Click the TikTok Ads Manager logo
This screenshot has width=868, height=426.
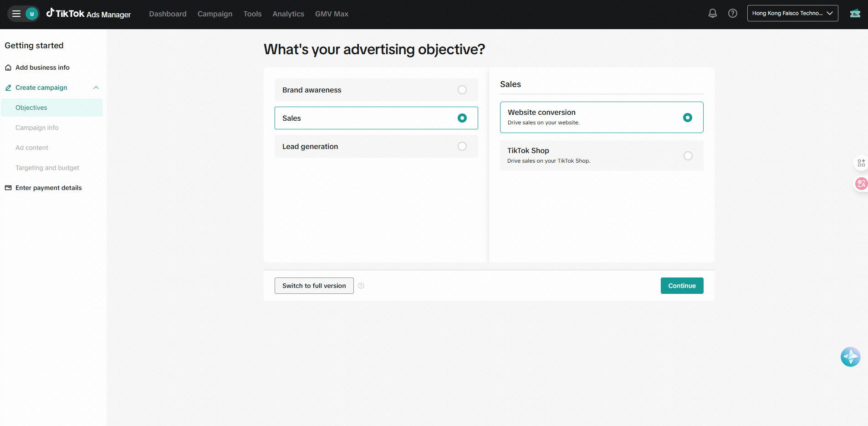[89, 14]
